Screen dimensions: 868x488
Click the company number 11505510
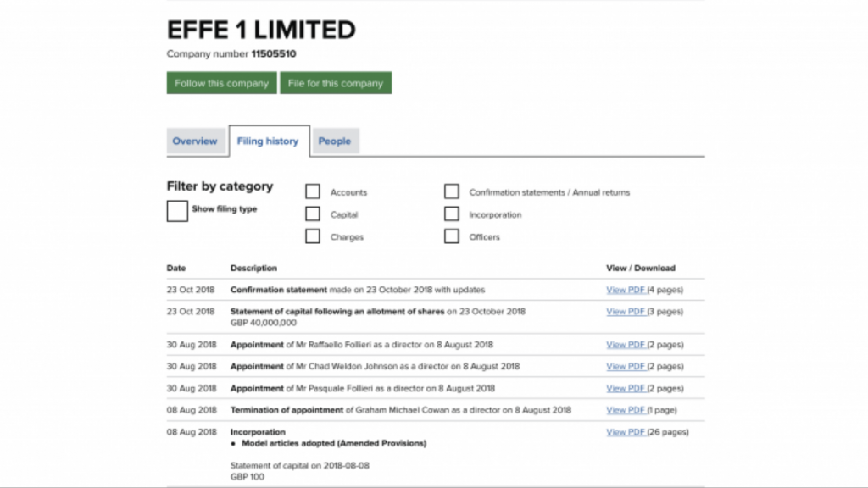pyautogui.click(x=274, y=53)
